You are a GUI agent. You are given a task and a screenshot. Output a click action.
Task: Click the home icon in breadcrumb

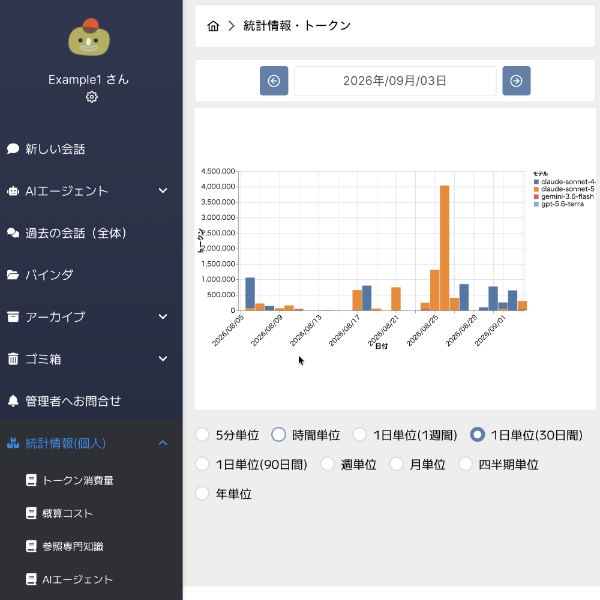point(213,26)
